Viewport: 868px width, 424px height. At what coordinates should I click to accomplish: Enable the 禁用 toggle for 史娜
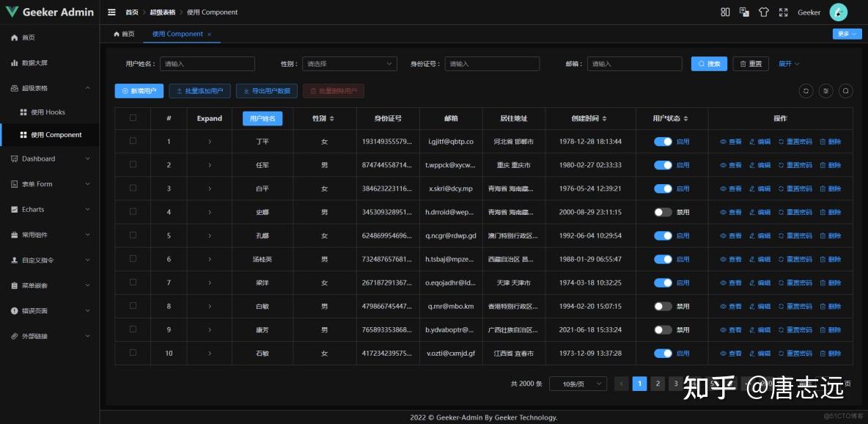pos(662,211)
